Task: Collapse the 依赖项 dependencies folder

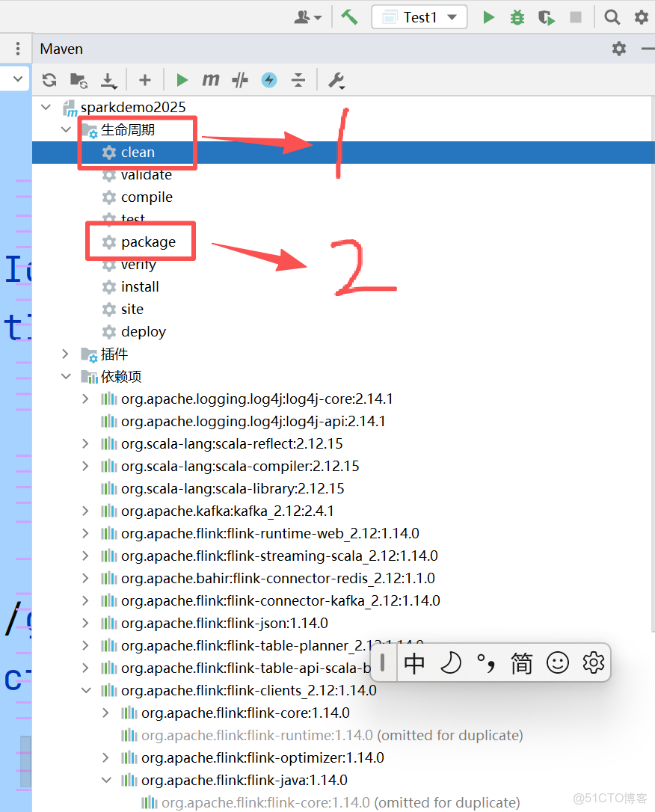Action: coord(66,377)
